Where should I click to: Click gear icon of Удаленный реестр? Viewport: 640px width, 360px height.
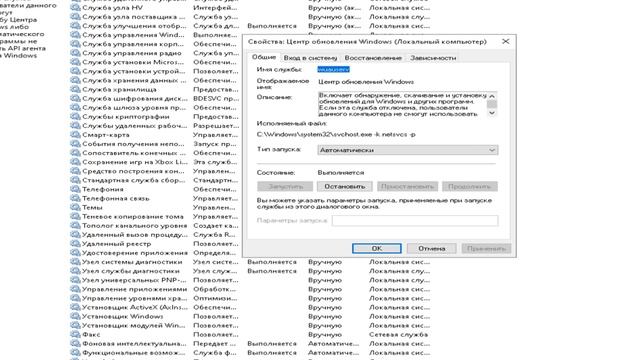coord(75,244)
